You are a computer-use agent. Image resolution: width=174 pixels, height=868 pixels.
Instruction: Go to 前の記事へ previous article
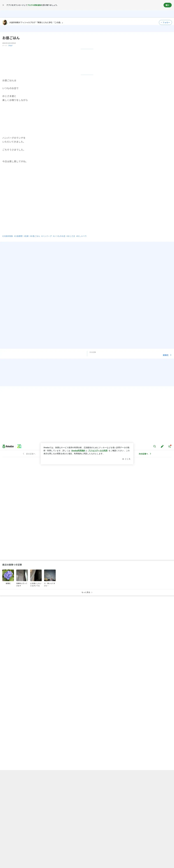tap(29, 454)
